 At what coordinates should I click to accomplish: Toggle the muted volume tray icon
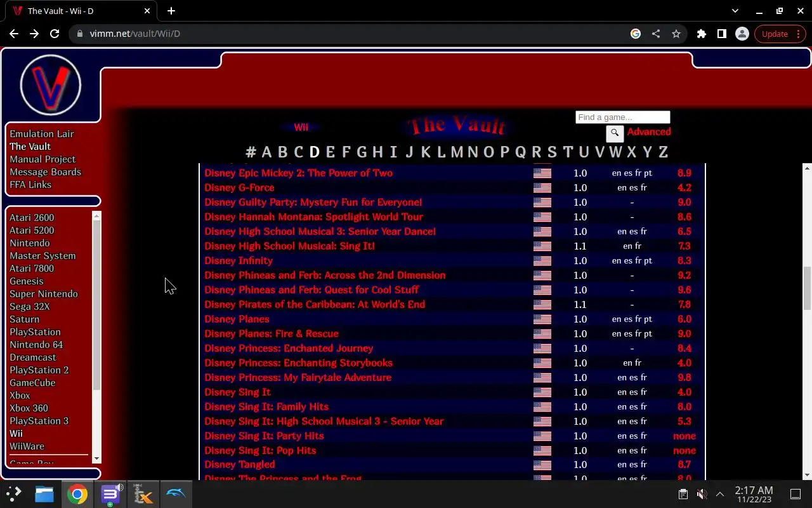pyautogui.click(x=702, y=494)
